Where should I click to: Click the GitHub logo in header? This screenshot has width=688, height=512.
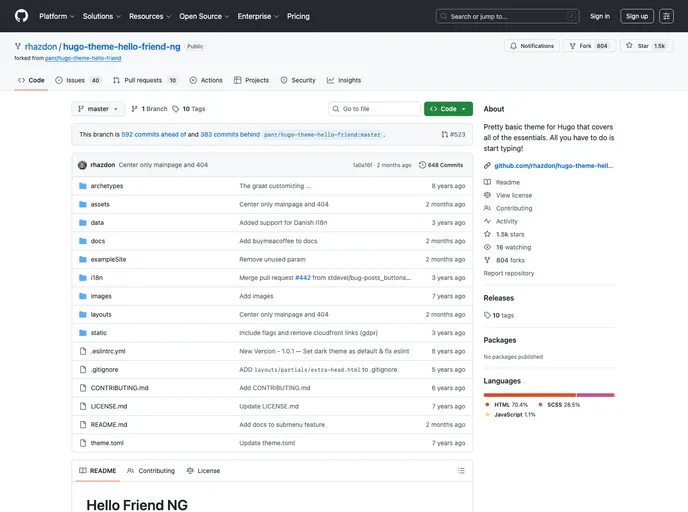(21, 16)
